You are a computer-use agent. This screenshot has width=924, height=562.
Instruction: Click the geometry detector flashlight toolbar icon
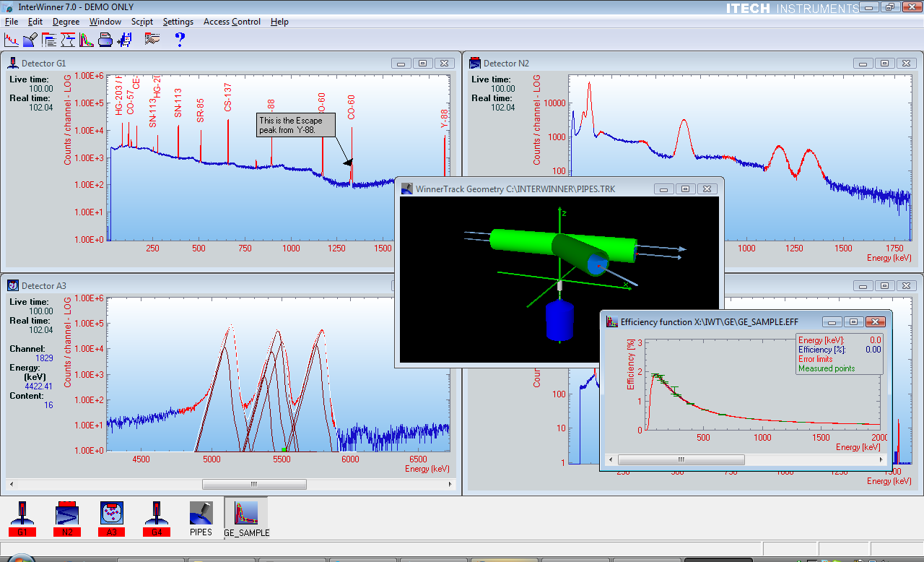(30, 40)
